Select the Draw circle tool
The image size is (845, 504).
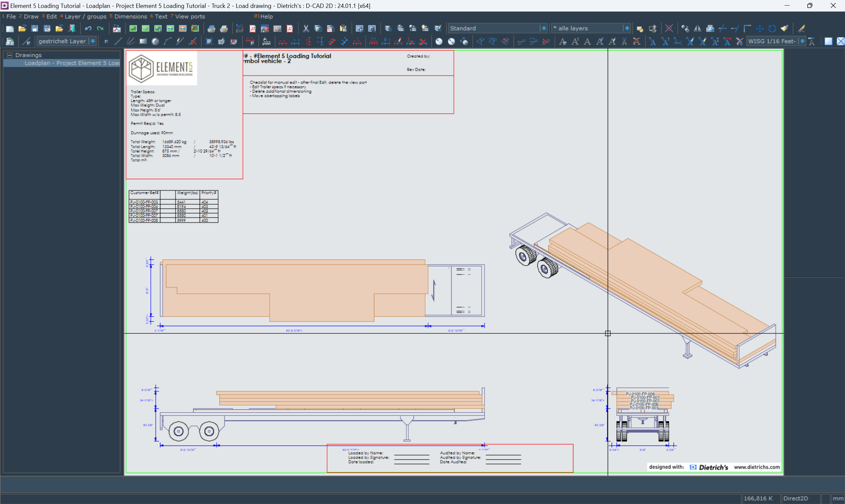(155, 42)
